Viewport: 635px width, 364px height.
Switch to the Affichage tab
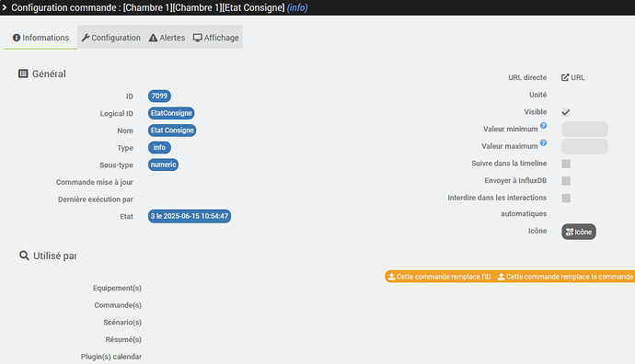216,38
